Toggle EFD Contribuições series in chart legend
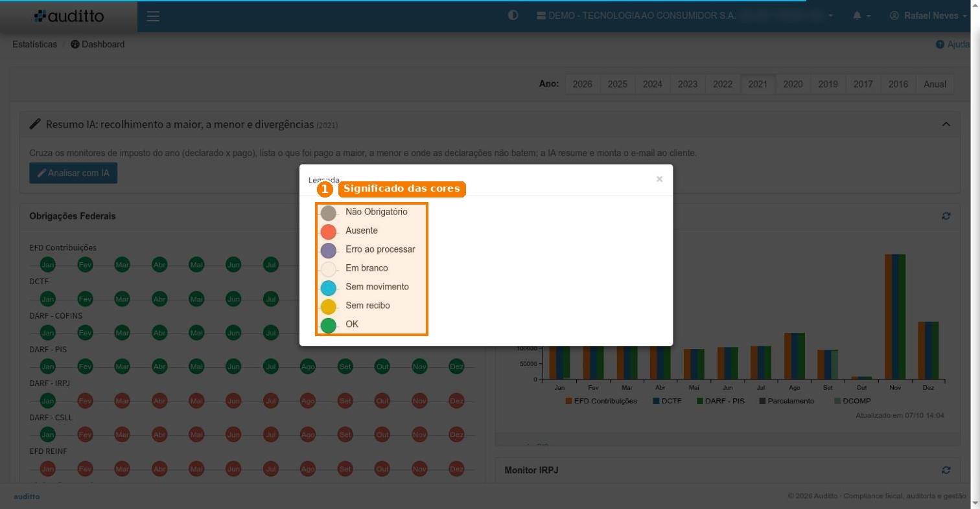 (x=601, y=401)
